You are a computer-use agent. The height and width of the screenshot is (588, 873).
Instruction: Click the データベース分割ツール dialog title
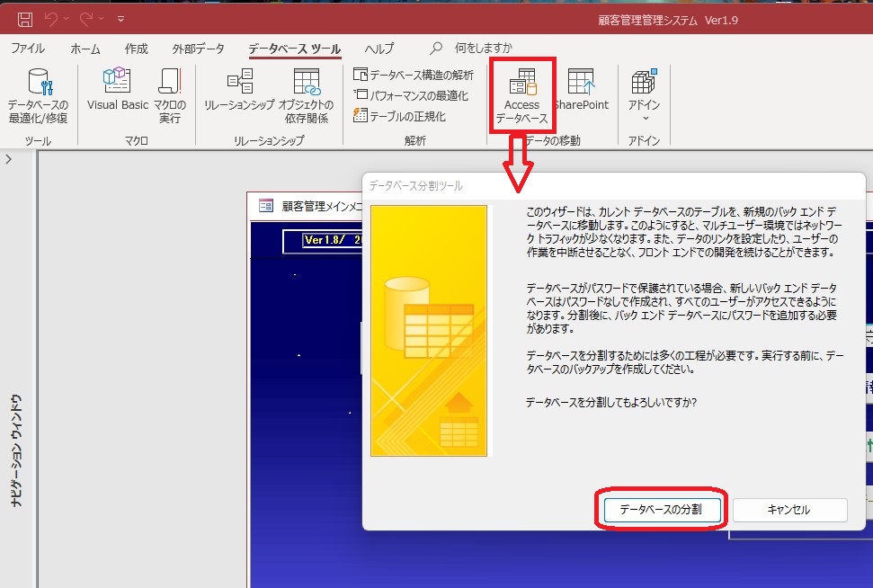coord(416,185)
